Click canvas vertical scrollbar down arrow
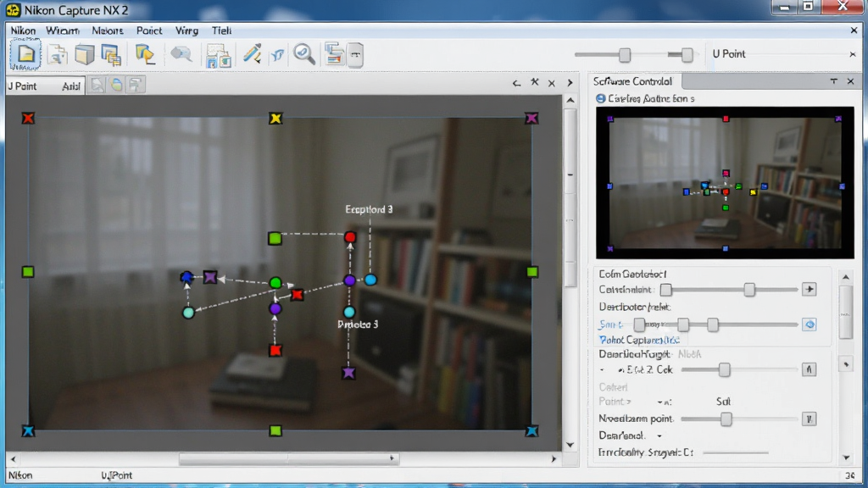Viewport: 868px width, 488px height. pos(570,446)
